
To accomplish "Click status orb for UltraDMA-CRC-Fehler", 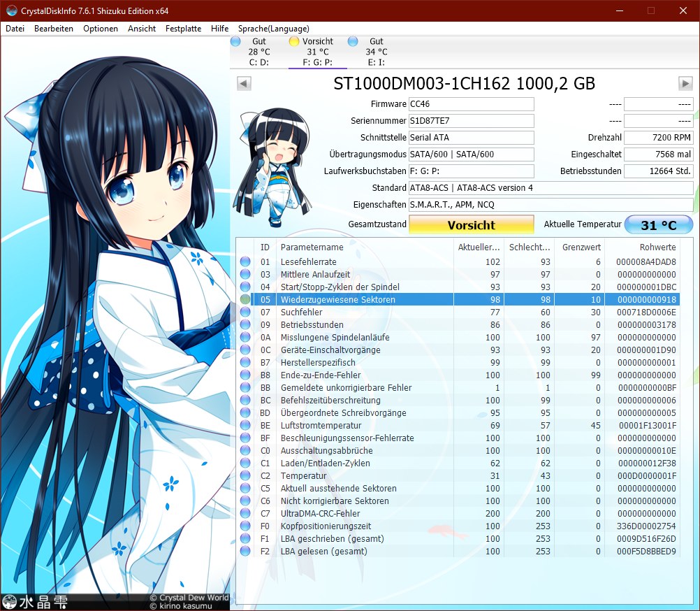I will click(x=245, y=514).
